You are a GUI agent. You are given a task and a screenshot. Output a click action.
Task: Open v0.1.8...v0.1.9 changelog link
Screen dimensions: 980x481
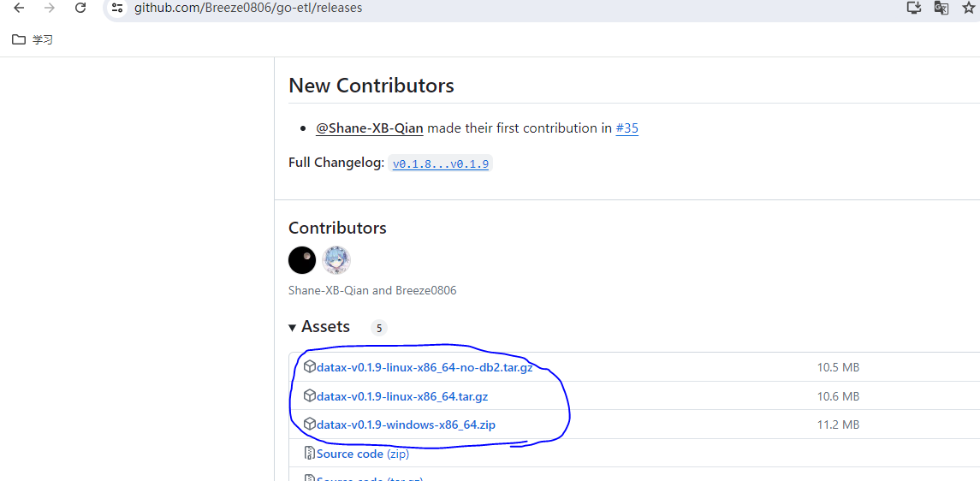(x=441, y=164)
